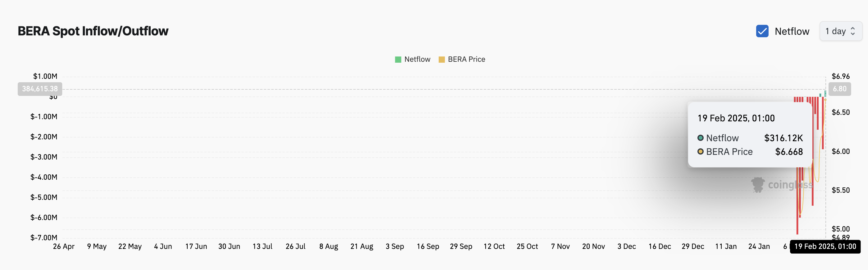Click the $-7.00M y-axis label
Viewport: 868px width, 270px height.
(x=44, y=238)
